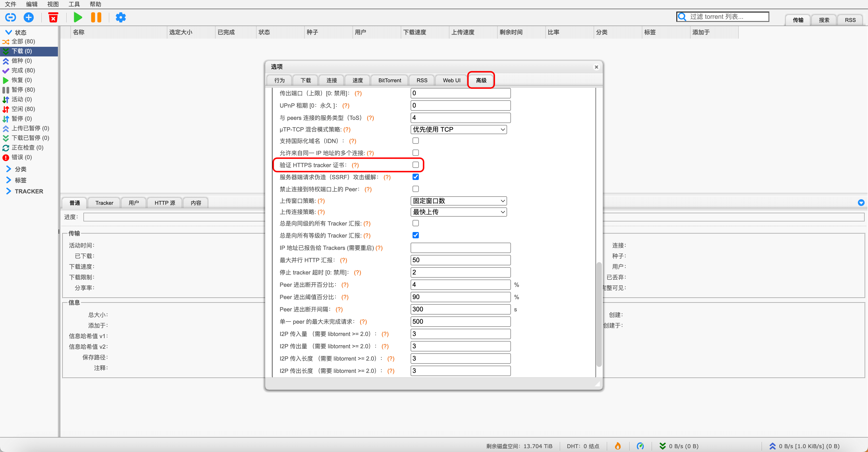The width and height of the screenshot is (868, 452).
Task: Select the 恢复 (0) resumed filter
Action: click(29, 80)
